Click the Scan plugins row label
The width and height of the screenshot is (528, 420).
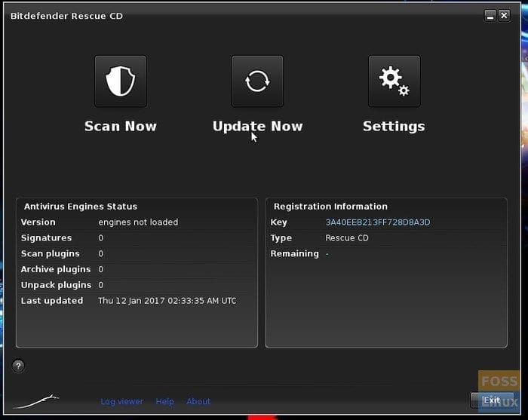pos(51,254)
